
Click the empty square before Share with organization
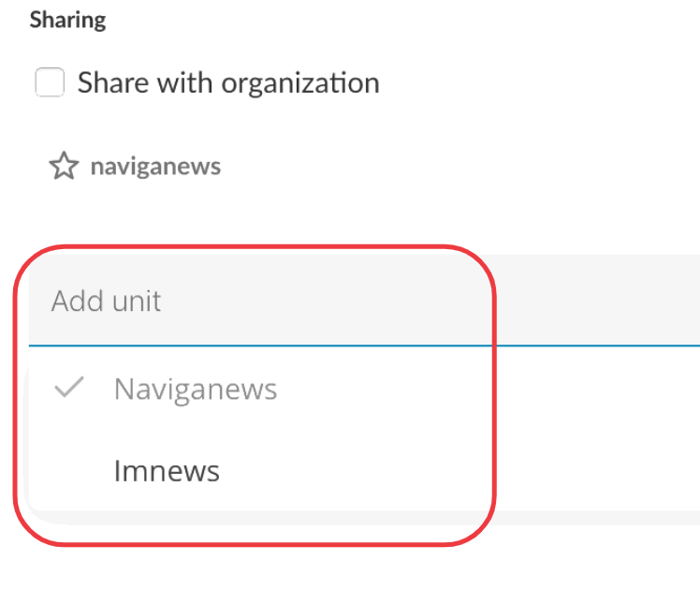point(50,82)
